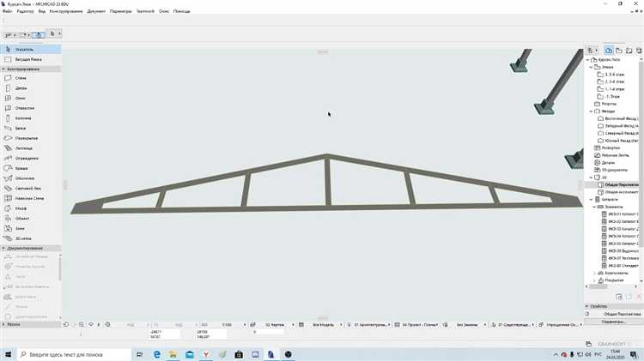The height and width of the screenshot is (361, 644).
Task: Collapse the Каталоги tree node
Action: tap(591, 200)
